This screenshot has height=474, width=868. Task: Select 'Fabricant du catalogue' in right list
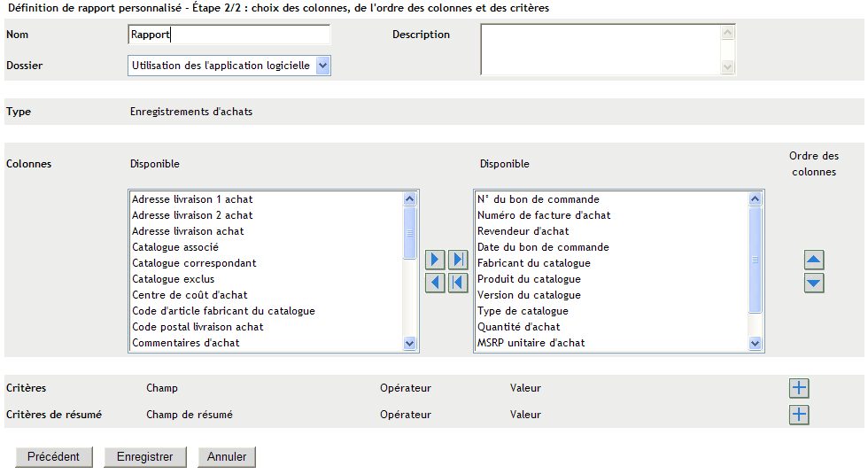612,264
